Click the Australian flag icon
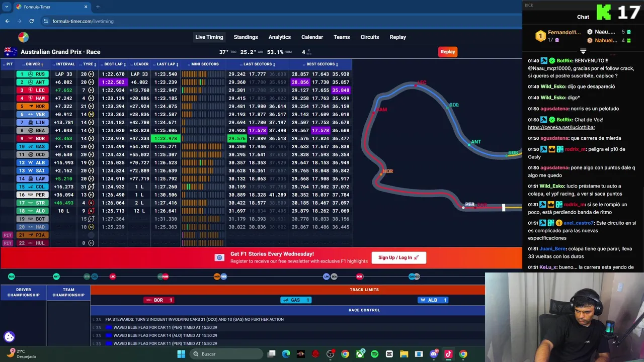Screen dimensions: 644x362 (11, 52)
